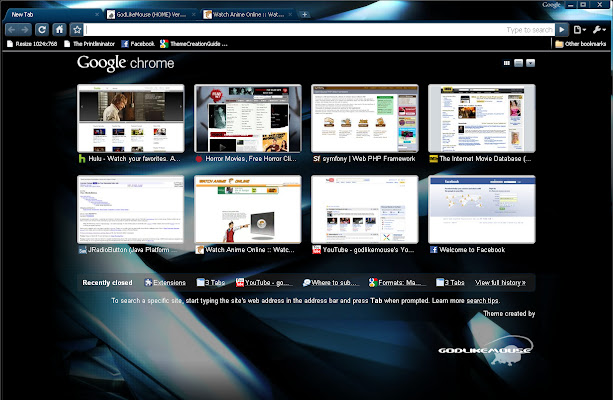The width and height of the screenshot is (613, 400).
Task: Open the Other bookmarks folder
Action: click(581, 44)
